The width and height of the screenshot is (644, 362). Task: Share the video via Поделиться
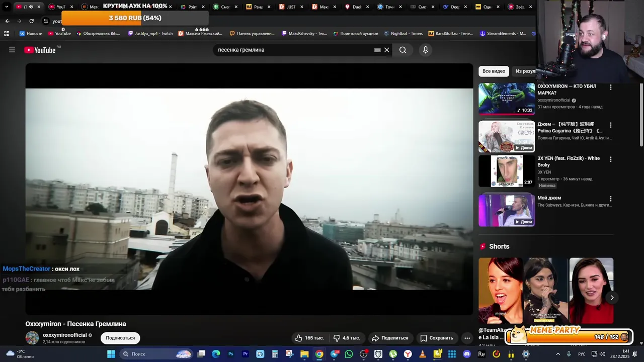coord(390,338)
